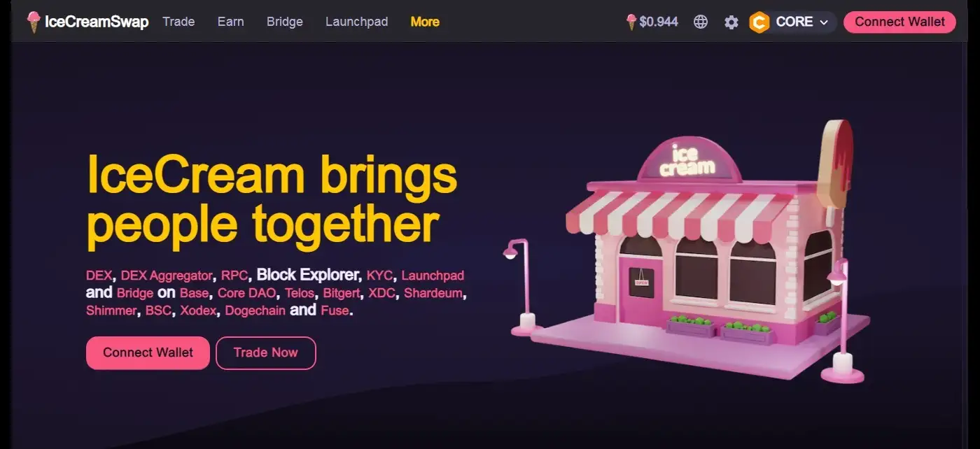Click the $0.944 token price
This screenshot has width=980, height=449.
tap(659, 22)
